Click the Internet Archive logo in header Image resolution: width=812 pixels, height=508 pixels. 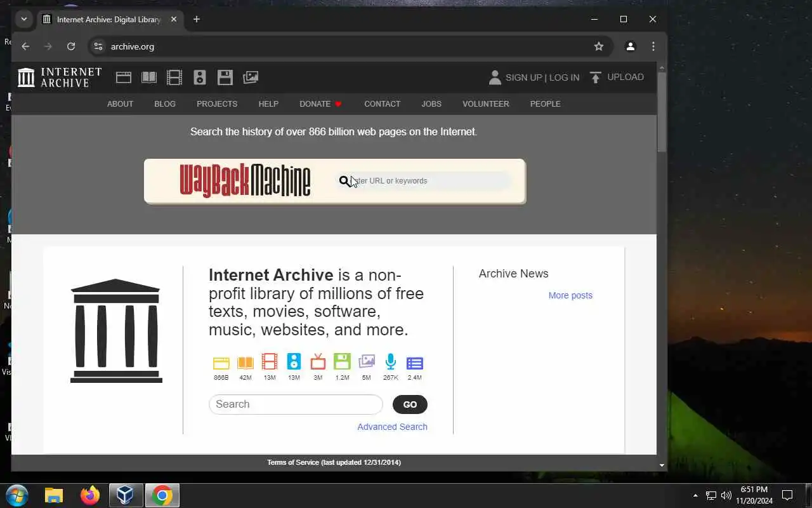pos(60,77)
